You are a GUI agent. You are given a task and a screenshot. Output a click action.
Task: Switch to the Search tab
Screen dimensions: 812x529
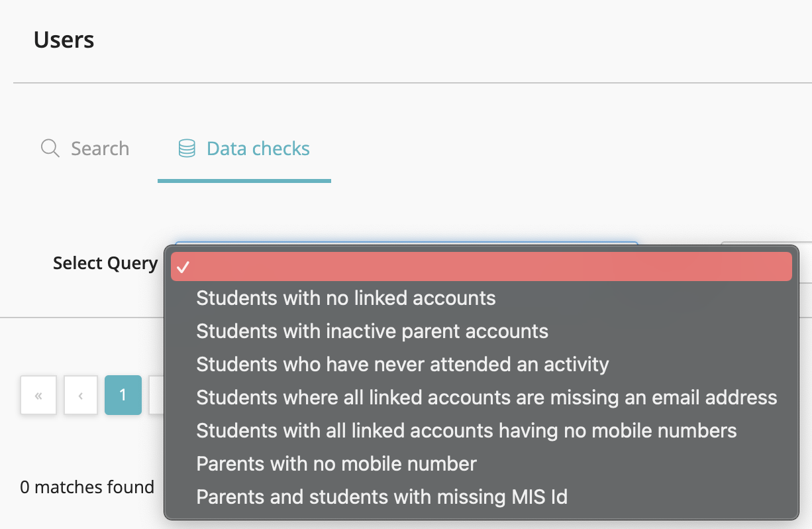pyautogui.click(x=85, y=148)
